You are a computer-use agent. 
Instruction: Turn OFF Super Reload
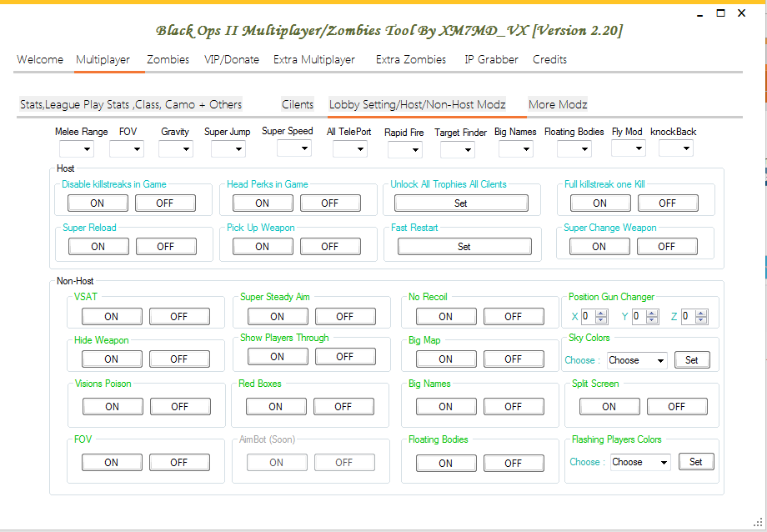click(166, 247)
